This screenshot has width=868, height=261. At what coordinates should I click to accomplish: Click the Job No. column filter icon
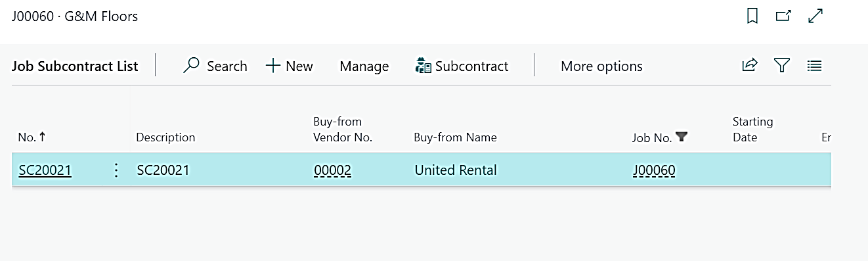682,137
